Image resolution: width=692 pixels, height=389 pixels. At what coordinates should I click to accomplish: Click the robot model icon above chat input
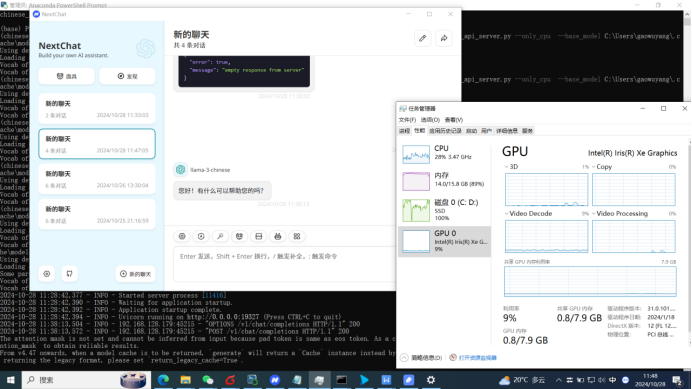pyautogui.click(x=278, y=236)
